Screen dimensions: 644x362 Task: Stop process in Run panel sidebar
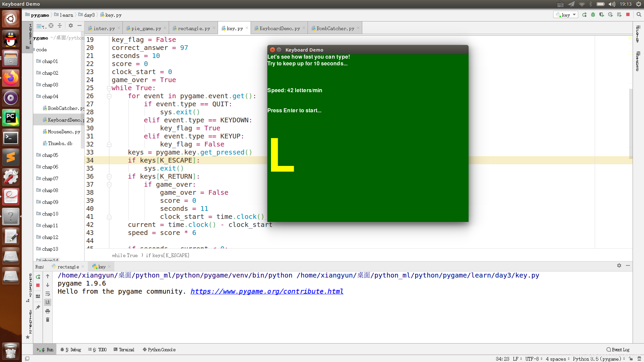point(38,285)
